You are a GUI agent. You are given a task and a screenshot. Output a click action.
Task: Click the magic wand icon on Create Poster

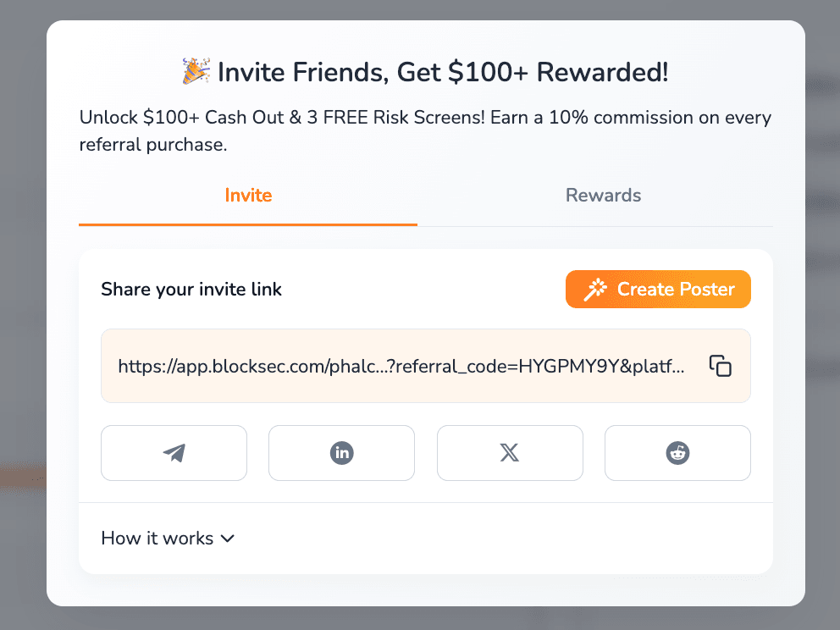(596, 290)
